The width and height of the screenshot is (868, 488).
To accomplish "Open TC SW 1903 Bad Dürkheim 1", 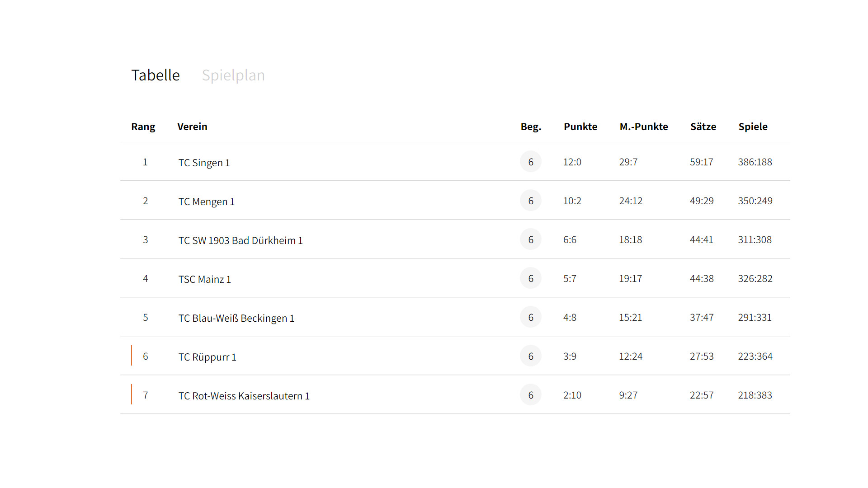I will click(241, 240).
